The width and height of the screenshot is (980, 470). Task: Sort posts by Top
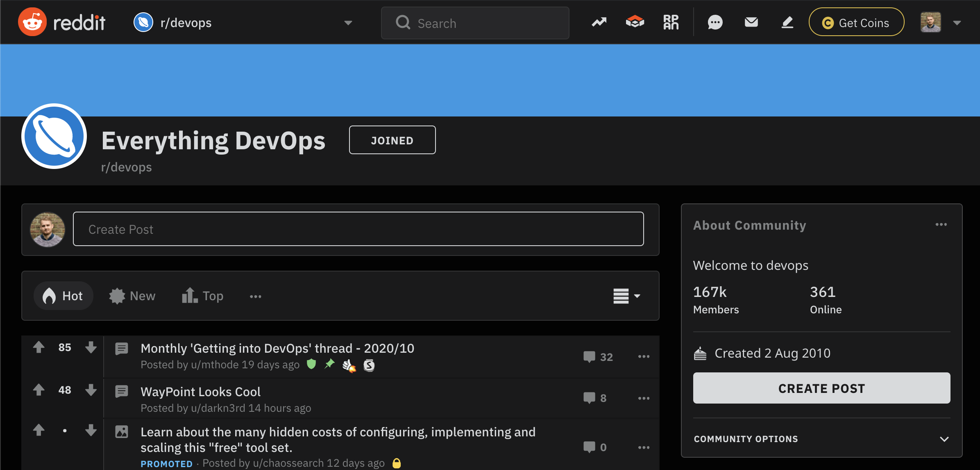tap(203, 296)
